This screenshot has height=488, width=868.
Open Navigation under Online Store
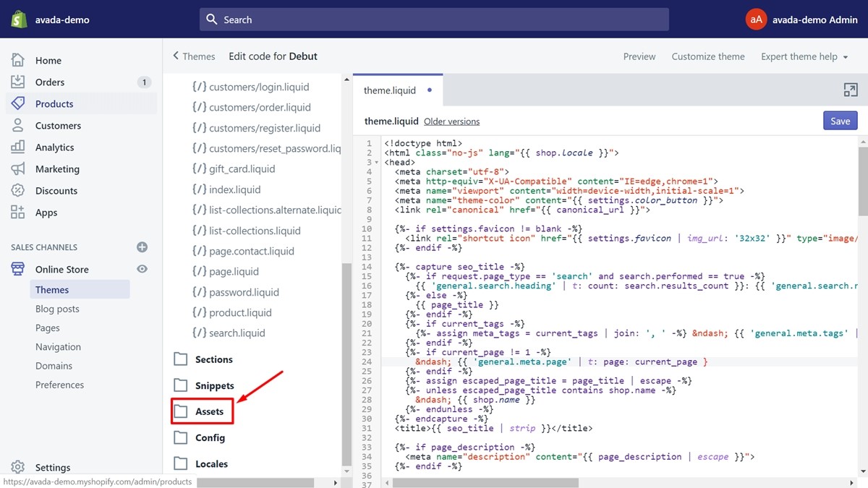pos(58,347)
